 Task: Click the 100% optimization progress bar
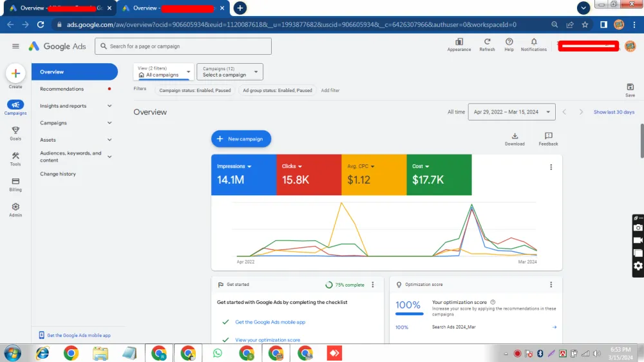pyautogui.click(x=409, y=314)
